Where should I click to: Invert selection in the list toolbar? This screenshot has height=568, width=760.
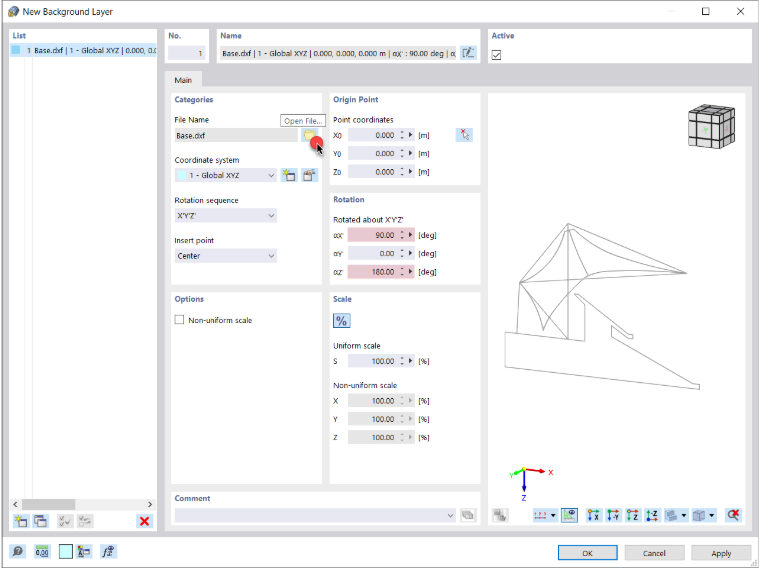coord(85,521)
